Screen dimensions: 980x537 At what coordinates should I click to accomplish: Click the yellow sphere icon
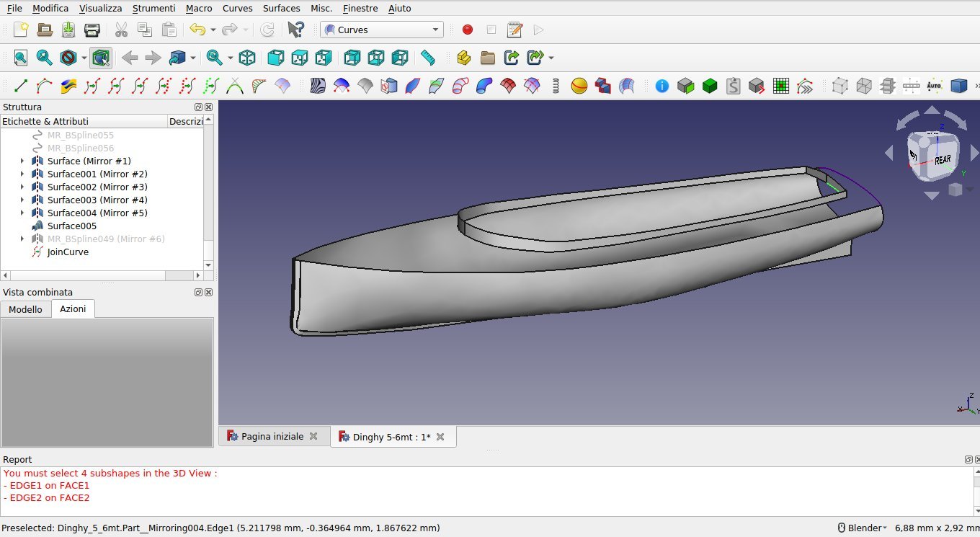(x=579, y=86)
